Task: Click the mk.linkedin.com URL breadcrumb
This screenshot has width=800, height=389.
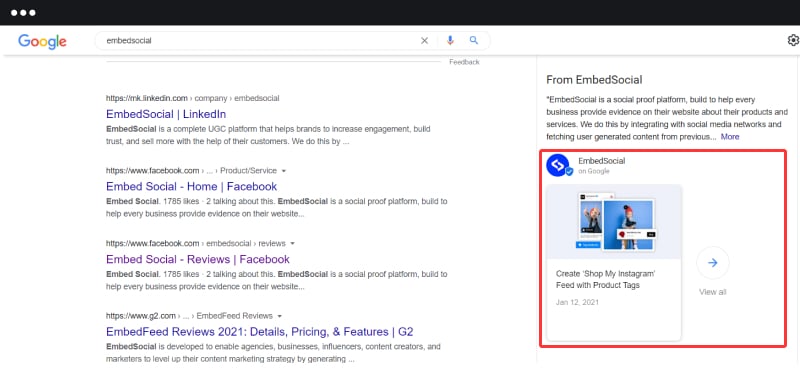Action: [x=192, y=98]
